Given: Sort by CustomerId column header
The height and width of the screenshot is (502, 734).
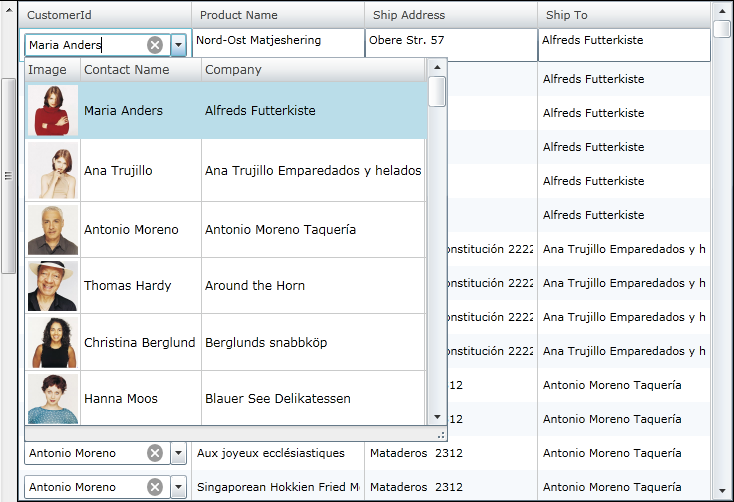Looking at the screenshot, I should point(58,15).
